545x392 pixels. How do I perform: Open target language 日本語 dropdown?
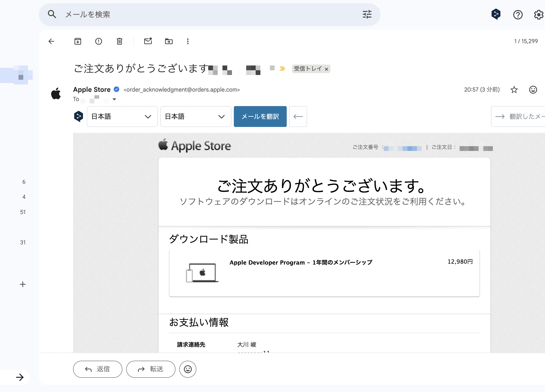(196, 117)
